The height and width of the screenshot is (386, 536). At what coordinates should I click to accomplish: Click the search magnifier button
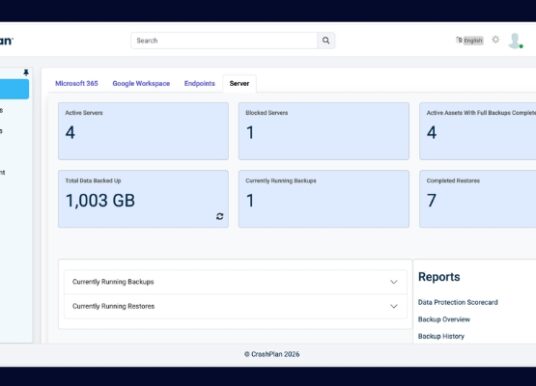(x=326, y=41)
